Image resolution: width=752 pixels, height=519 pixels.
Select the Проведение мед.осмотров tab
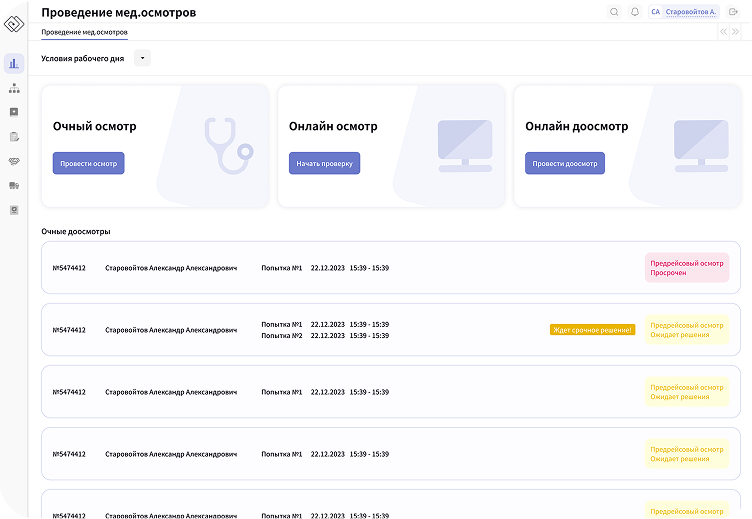[84, 32]
